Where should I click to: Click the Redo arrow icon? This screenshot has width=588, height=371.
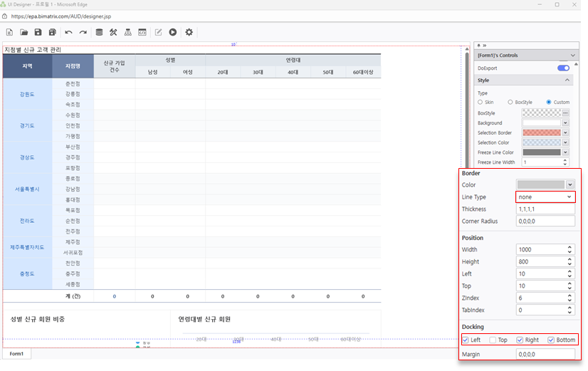(x=83, y=32)
